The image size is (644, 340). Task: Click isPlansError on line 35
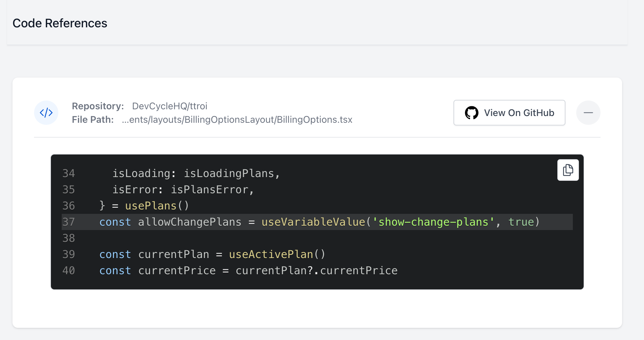(x=209, y=190)
